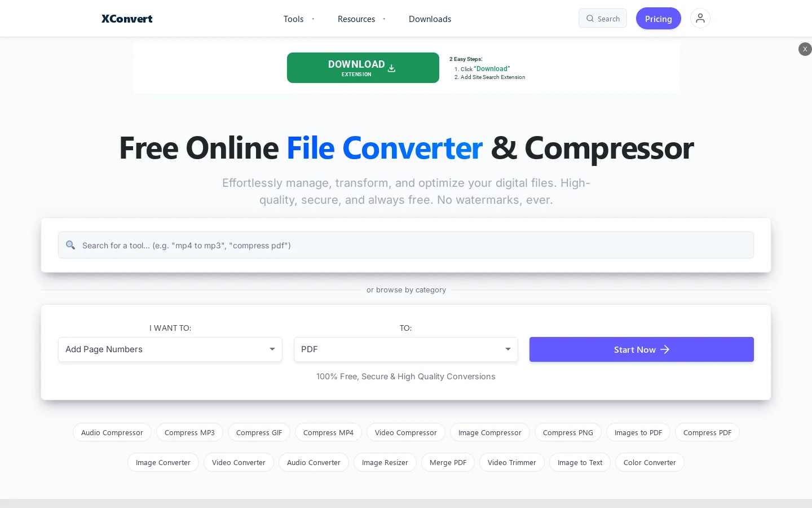Viewport: 812px width, 508px height.
Task: Open Video Compressor tool
Action: pyautogui.click(x=406, y=432)
